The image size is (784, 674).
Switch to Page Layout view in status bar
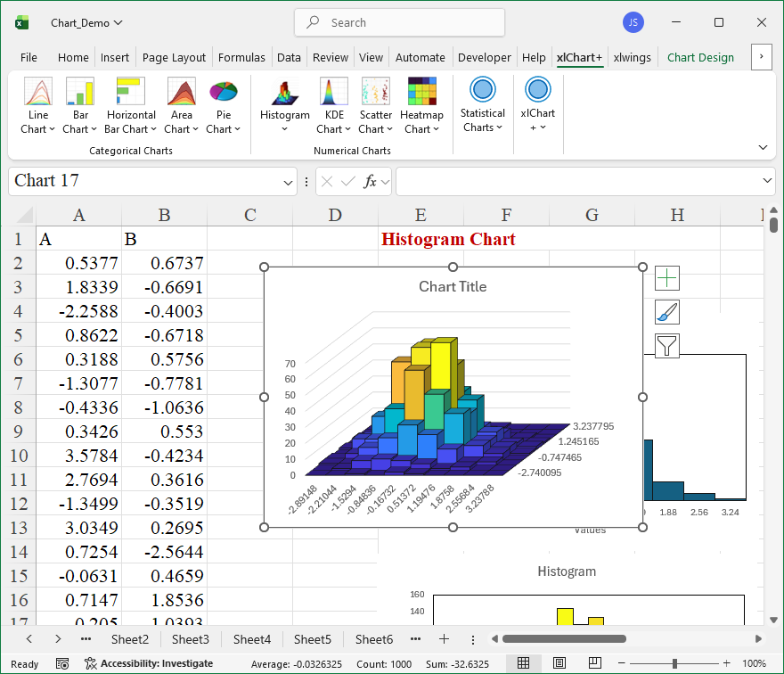point(559,663)
